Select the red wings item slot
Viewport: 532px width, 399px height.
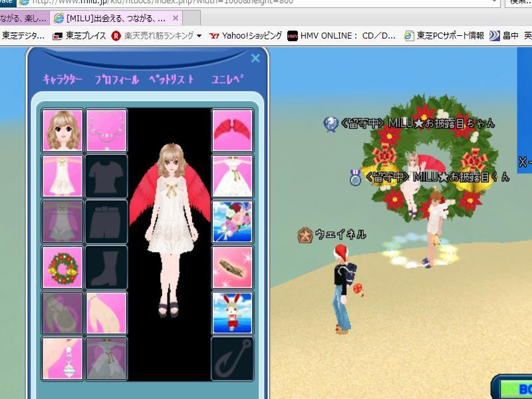point(232,130)
